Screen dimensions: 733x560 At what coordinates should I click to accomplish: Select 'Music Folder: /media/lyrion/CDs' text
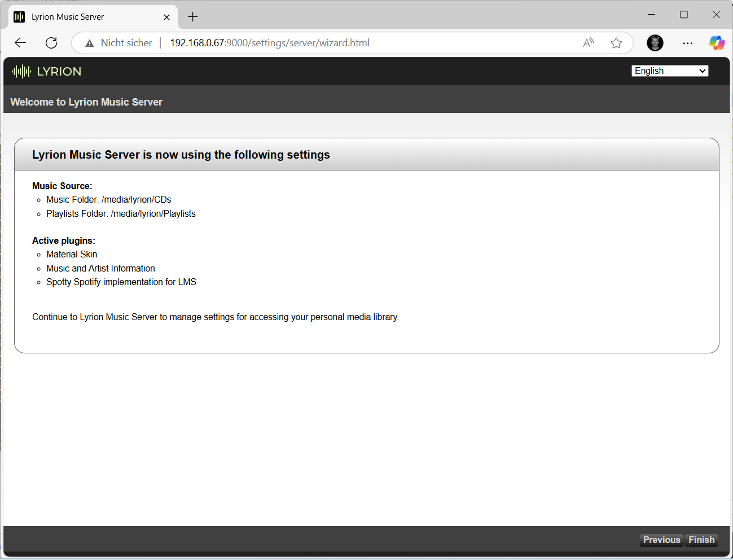(108, 200)
